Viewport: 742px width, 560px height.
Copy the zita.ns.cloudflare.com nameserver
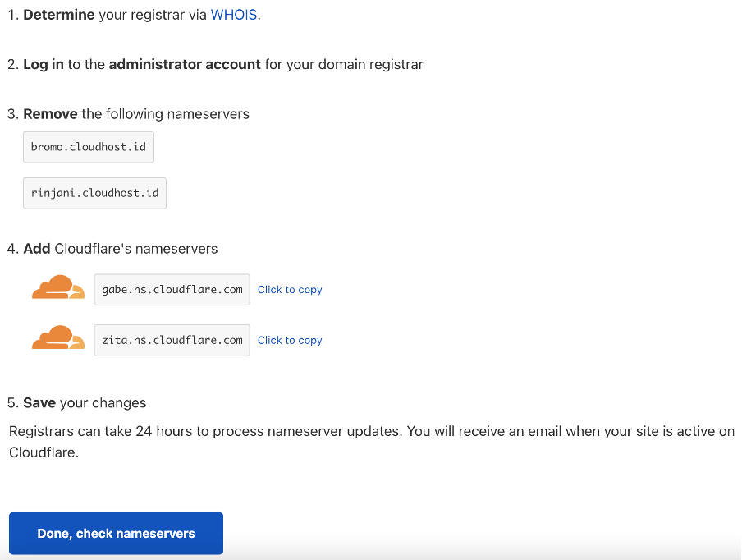click(x=289, y=340)
